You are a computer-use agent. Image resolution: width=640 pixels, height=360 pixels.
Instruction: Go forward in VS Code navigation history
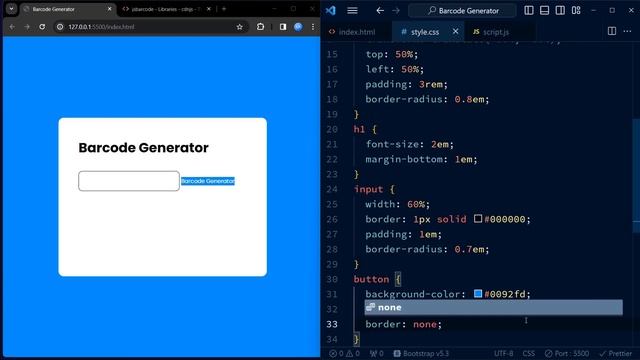pos(396,11)
